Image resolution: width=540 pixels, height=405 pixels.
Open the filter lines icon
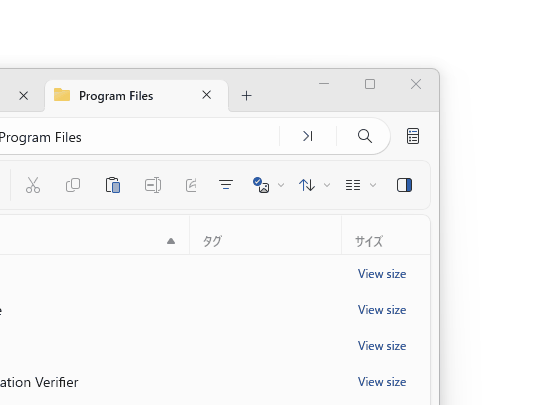[226, 185]
